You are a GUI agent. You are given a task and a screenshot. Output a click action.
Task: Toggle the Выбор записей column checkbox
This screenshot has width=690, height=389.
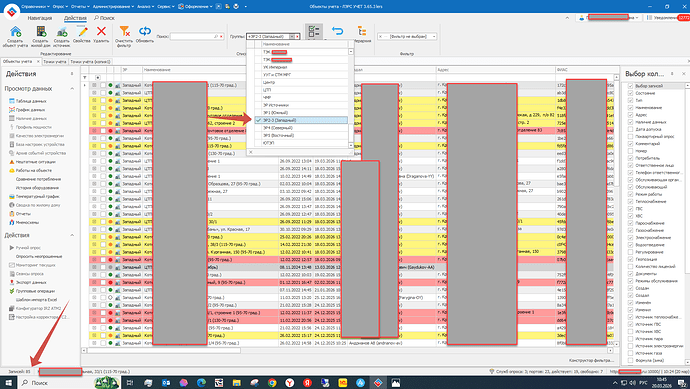click(630, 86)
